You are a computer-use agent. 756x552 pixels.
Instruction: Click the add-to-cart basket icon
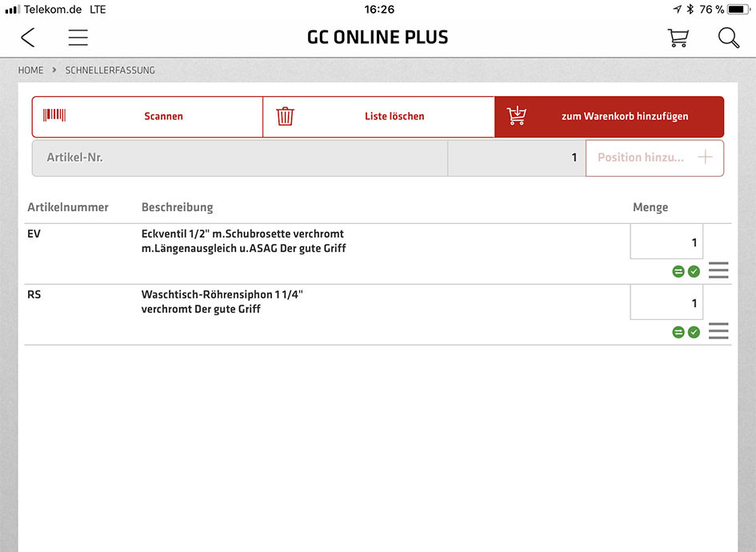pos(516,116)
